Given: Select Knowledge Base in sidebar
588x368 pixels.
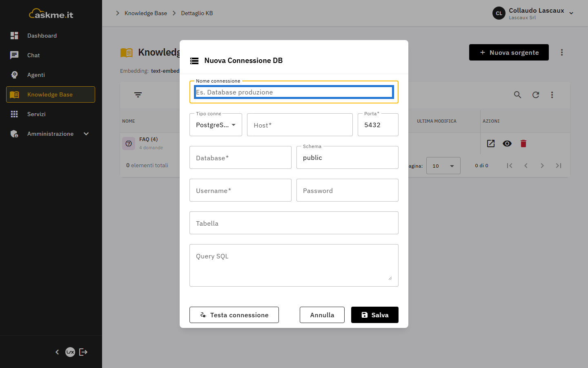Looking at the screenshot, I should pos(51,94).
